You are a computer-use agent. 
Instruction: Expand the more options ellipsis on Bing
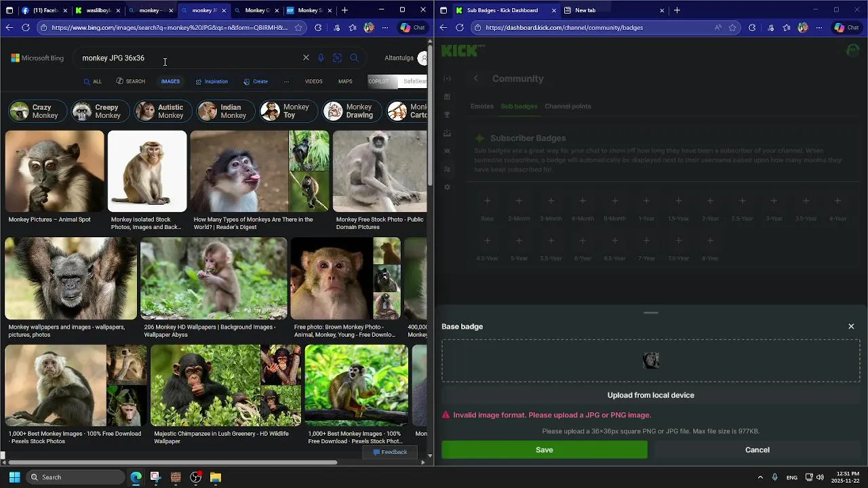pos(286,81)
